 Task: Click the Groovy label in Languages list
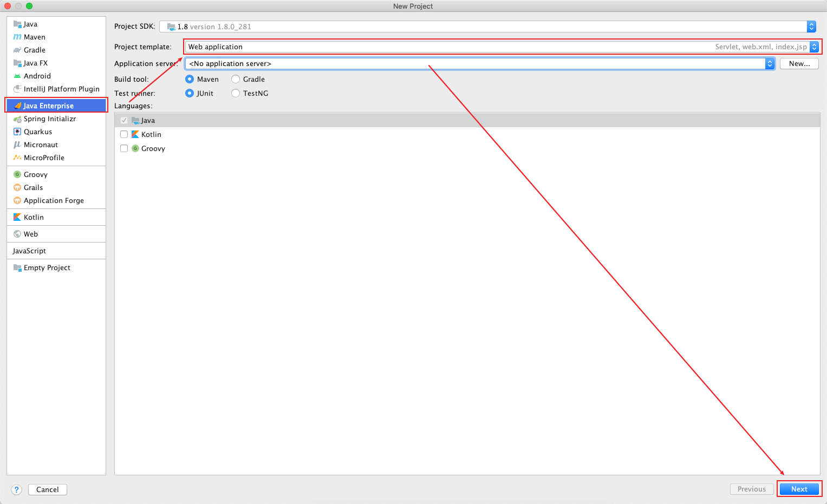click(153, 148)
